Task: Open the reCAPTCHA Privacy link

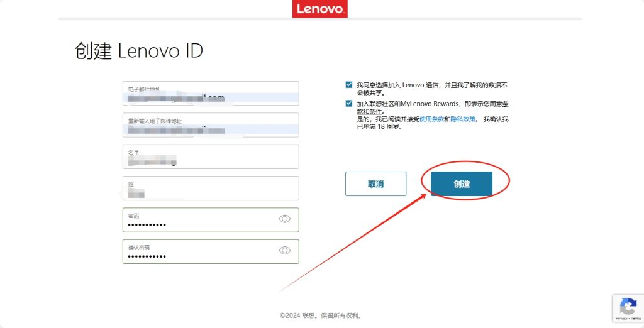Action: (621, 319)
